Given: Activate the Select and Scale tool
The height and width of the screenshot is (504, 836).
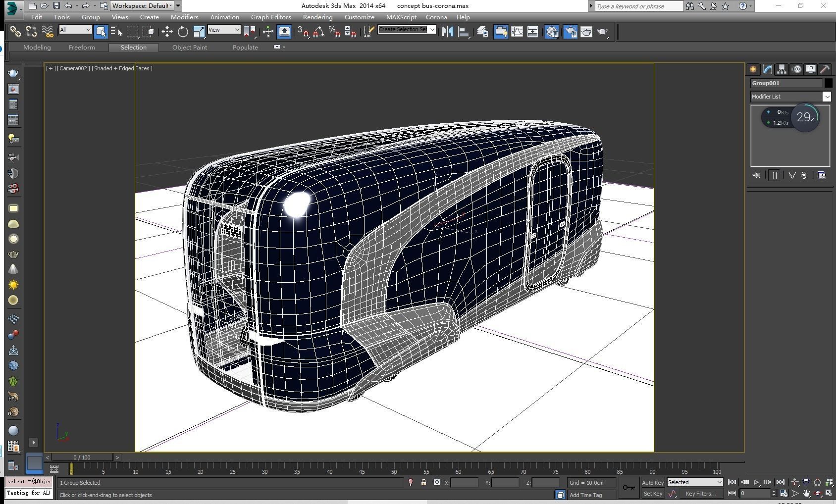Looking at the screenshot, I should pyautogui.click(x=199, y=32).
